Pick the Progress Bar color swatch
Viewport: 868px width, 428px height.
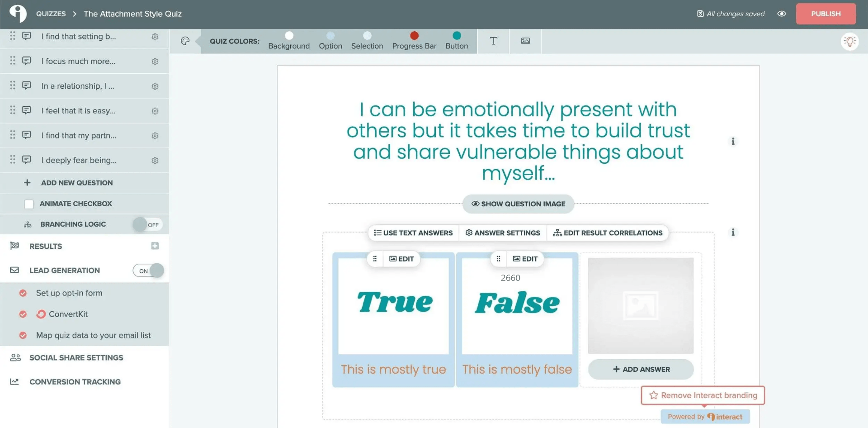point(414,36)
